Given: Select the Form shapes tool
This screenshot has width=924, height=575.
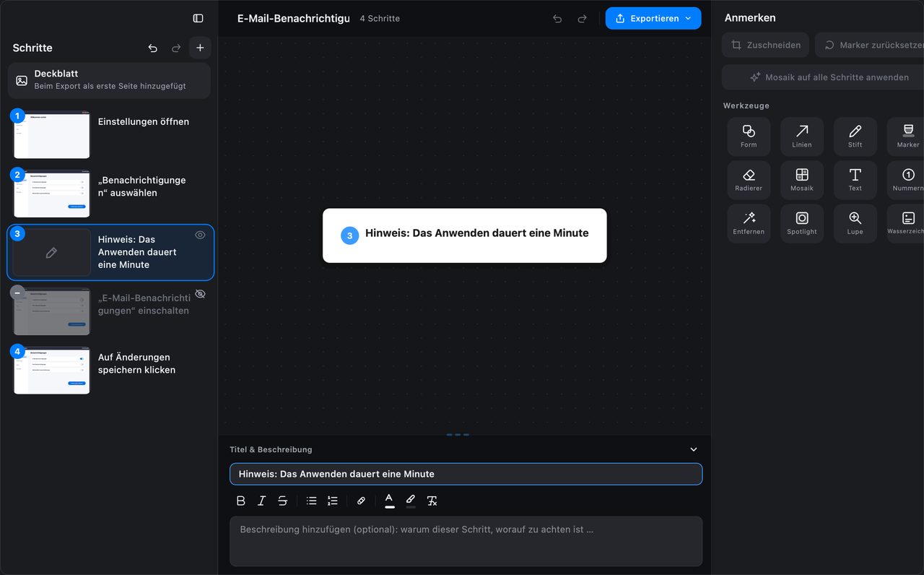Looking at the screenshot, I should pyautogui.click(x=749, y=137).
